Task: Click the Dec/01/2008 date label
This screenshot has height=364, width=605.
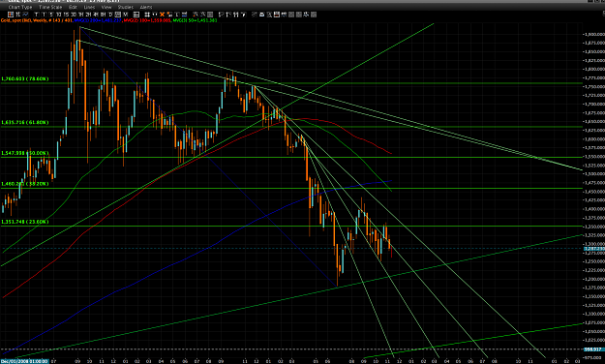Action: click(x=24, y=361)
